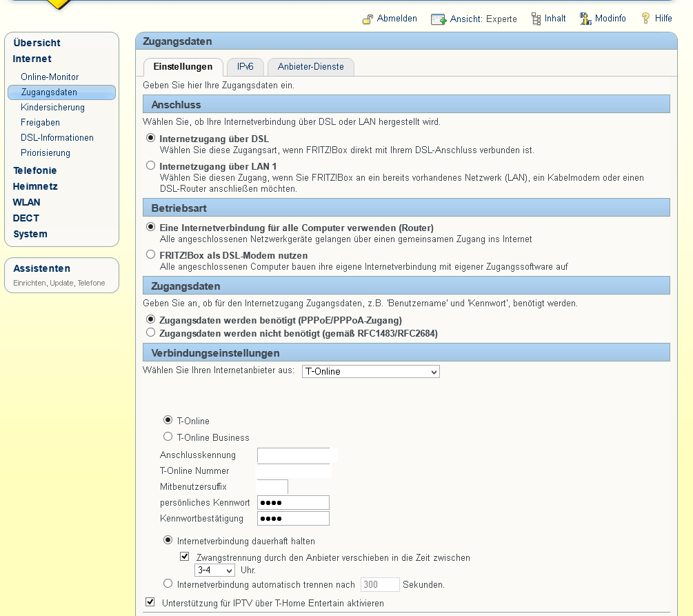The height and width of the screenshot is (616, 693).
Task: Click the Anschlusskennung input field
Action: (294, 455)
